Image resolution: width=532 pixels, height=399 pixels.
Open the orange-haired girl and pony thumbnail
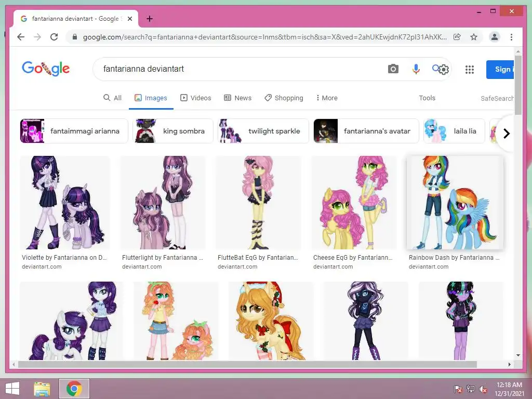point(176,321)
